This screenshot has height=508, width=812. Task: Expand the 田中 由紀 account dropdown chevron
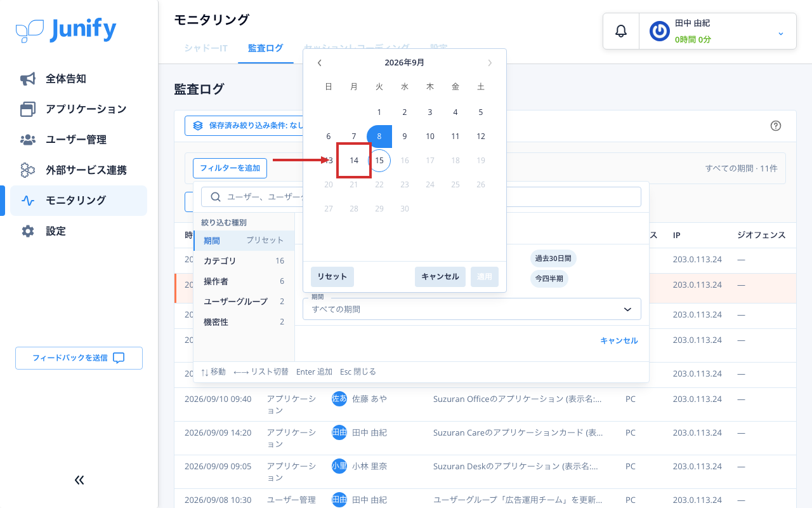click(x=781, y=33)
